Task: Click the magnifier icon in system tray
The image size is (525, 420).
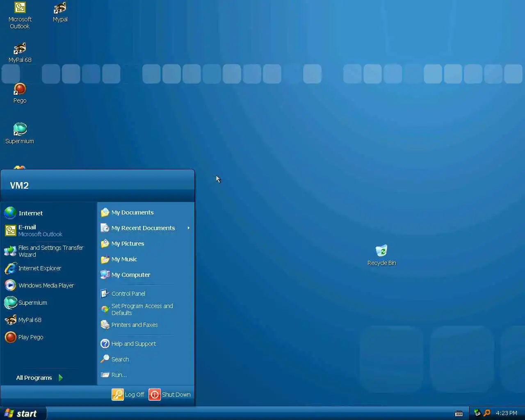Action: point(487,413)
